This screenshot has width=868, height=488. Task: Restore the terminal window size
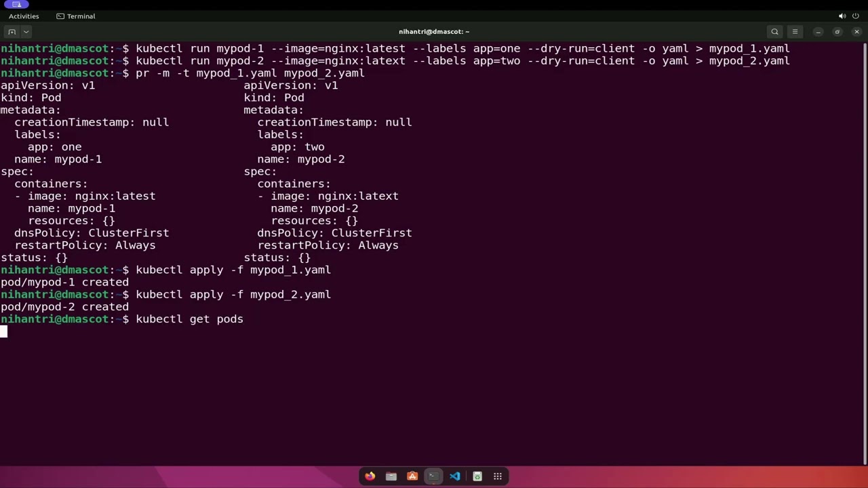click(837, 32)
